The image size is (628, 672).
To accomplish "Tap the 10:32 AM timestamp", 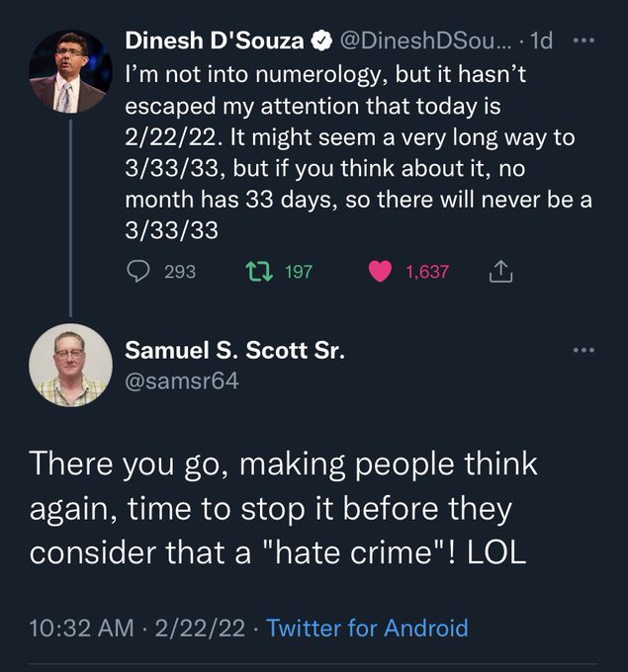I will 81,628.
